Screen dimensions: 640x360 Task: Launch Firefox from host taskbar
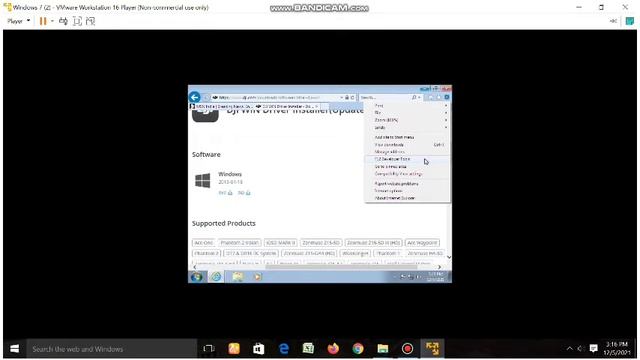pyautogui.click(x=333, y=349)
